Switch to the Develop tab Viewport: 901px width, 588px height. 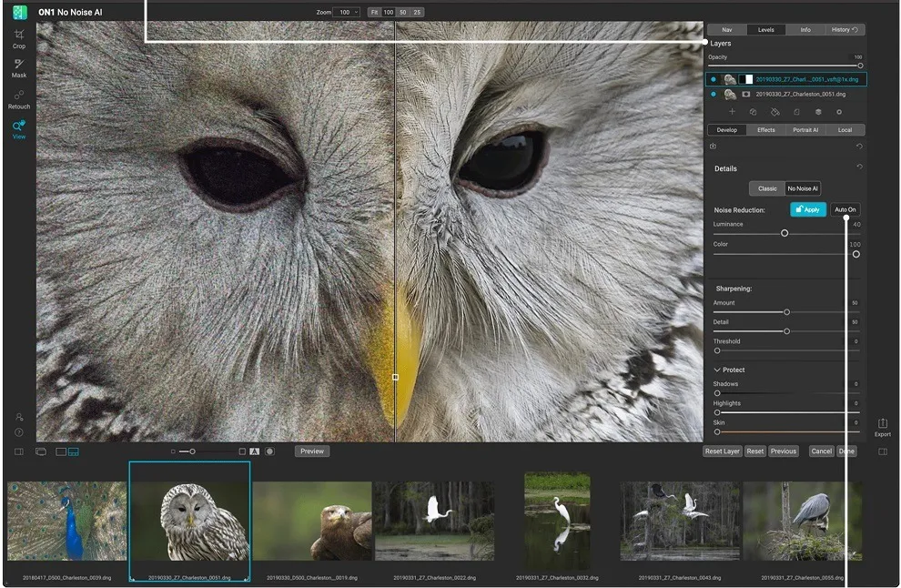click(x=727, y=130)
